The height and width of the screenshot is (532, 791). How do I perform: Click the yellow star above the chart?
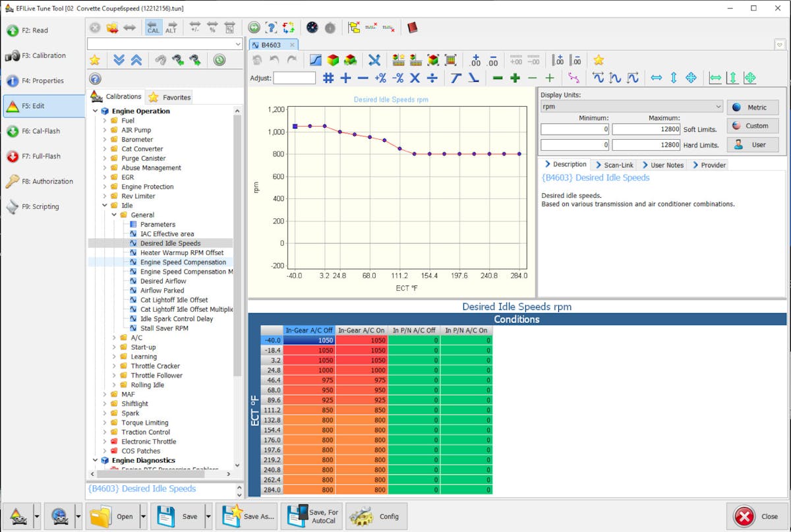[599, 60]
